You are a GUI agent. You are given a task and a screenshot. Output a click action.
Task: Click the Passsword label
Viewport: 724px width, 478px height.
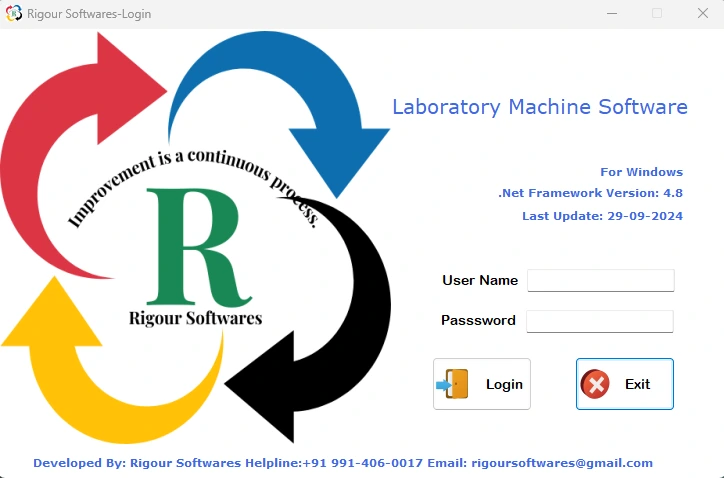click(478, 321)
